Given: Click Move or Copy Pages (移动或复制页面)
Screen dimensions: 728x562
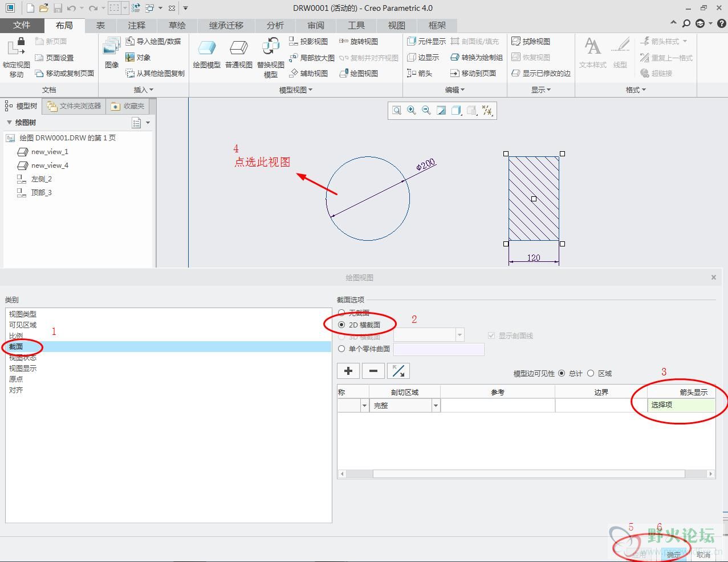Looking at the screenshot, I should point(64,74).
